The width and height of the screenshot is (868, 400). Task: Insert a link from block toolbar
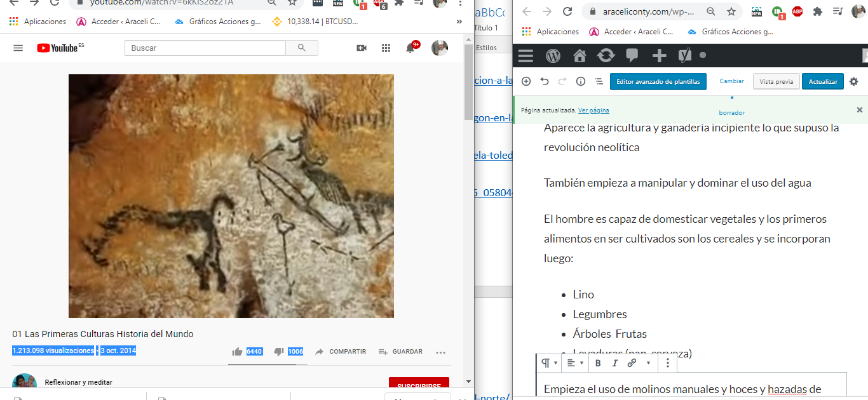coord(632,363)
